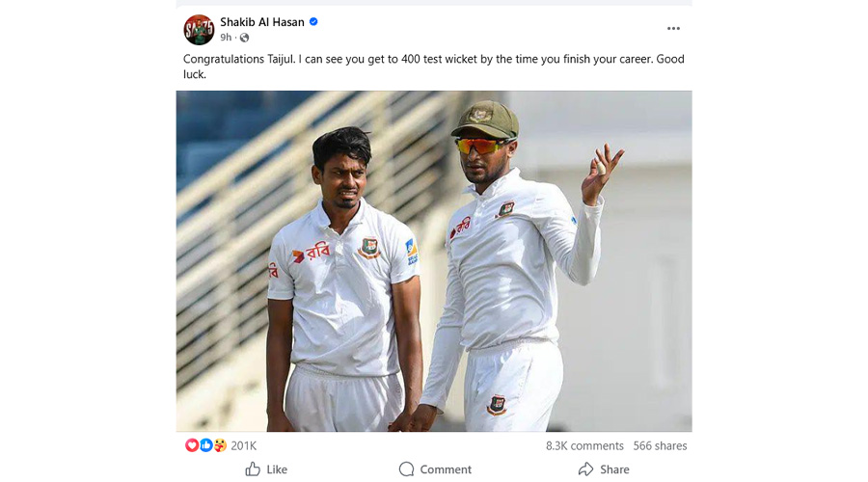View the 566 shares list
Screen dimensions: 868x482
660,445
